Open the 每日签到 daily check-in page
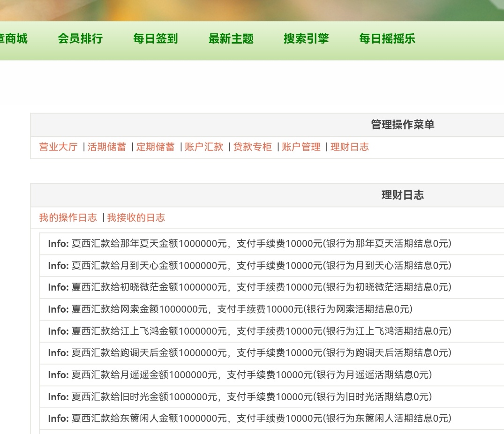The image size is (504, 434). [155, 39]
